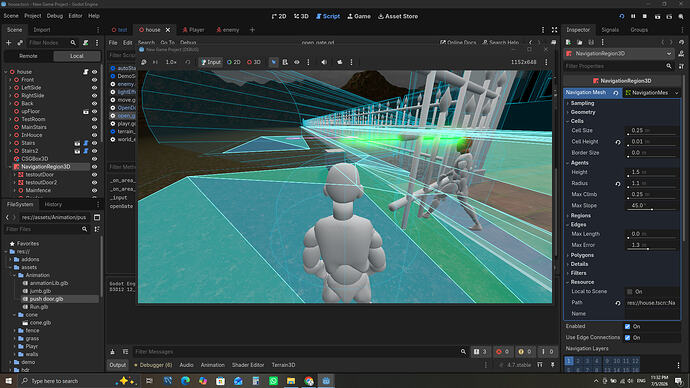Toggle the select mode arrow in the game toolbar
Screen dimensions: 690x388
coord(274,62)
